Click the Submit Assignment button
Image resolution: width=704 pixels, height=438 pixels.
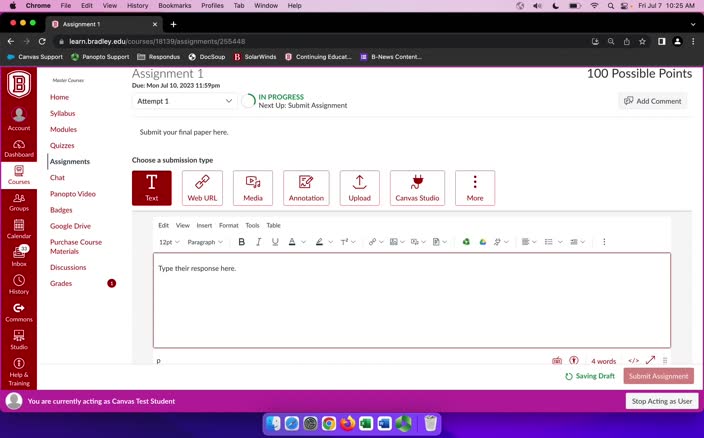coord(658,376)
